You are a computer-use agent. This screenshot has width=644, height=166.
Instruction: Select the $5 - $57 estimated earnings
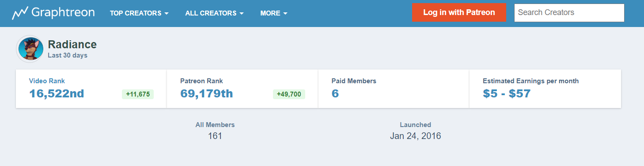coord(507,93)
